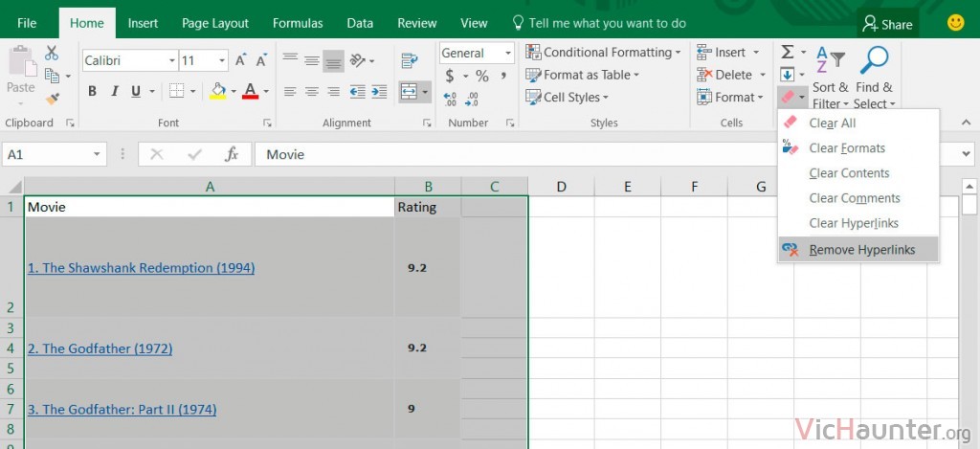Expand Cell Styles menu
Viewport: 980px width, 449px height.
[x=567, y=98]
